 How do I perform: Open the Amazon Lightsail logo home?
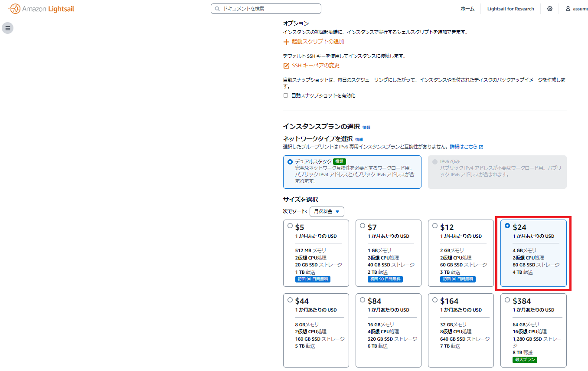point(41,9)
